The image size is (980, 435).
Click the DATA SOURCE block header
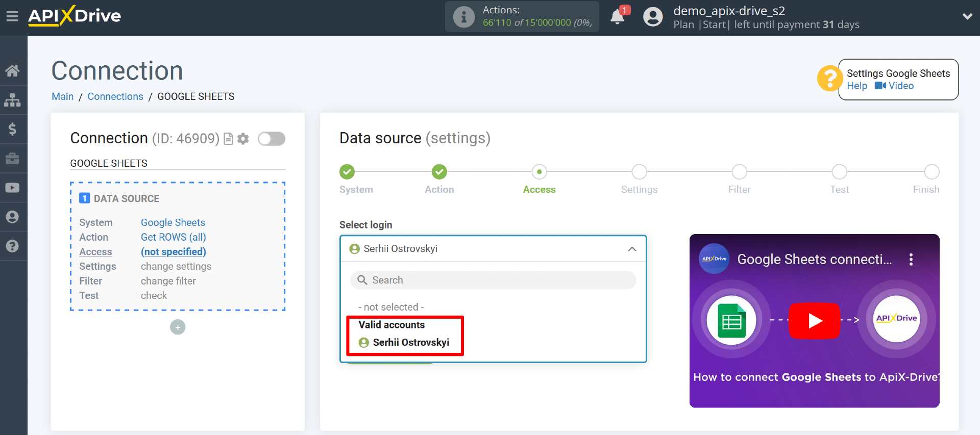pos(119,198)
